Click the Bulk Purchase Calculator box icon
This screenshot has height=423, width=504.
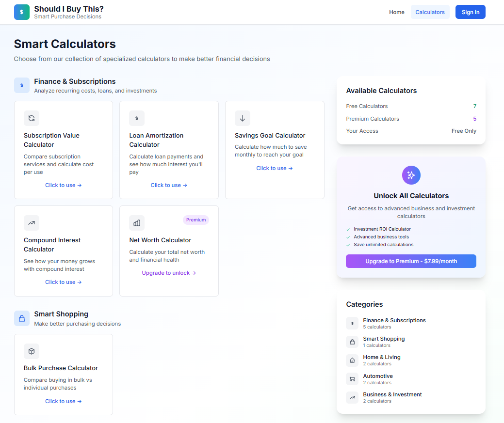32,351
